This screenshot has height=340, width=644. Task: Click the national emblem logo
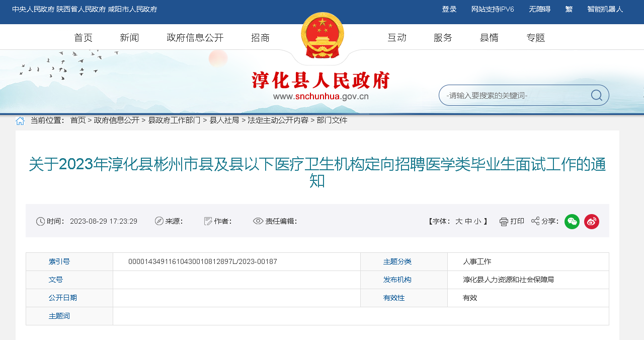[323, 35]
